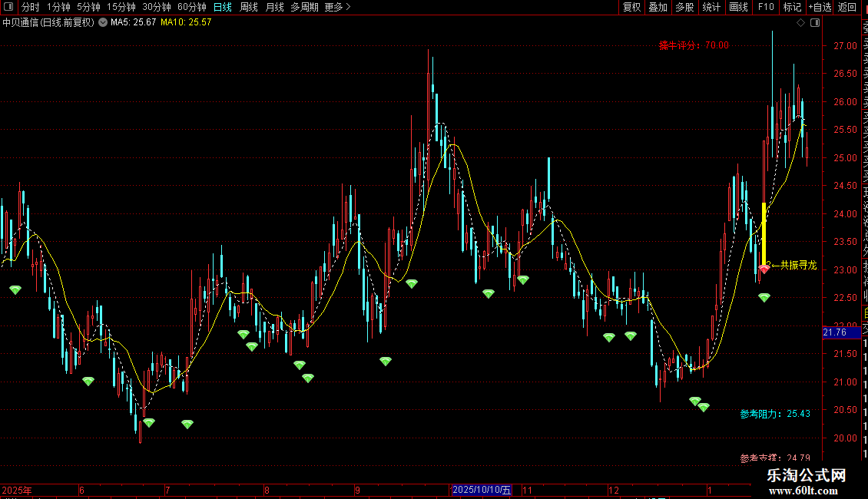Click the round indicator icon beside 中贝通信 title
The width and height of the screenshot is (868, 499).
tap(103, 22)
